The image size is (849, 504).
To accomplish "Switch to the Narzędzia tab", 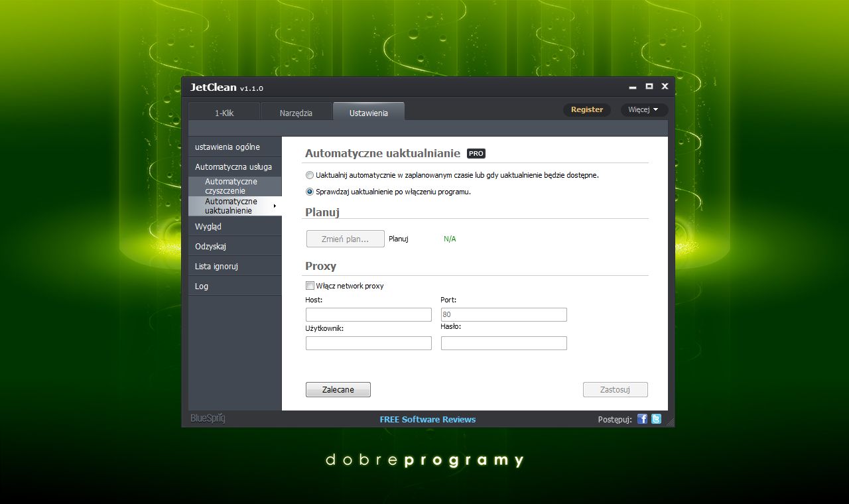I will [x=296, y=113].
